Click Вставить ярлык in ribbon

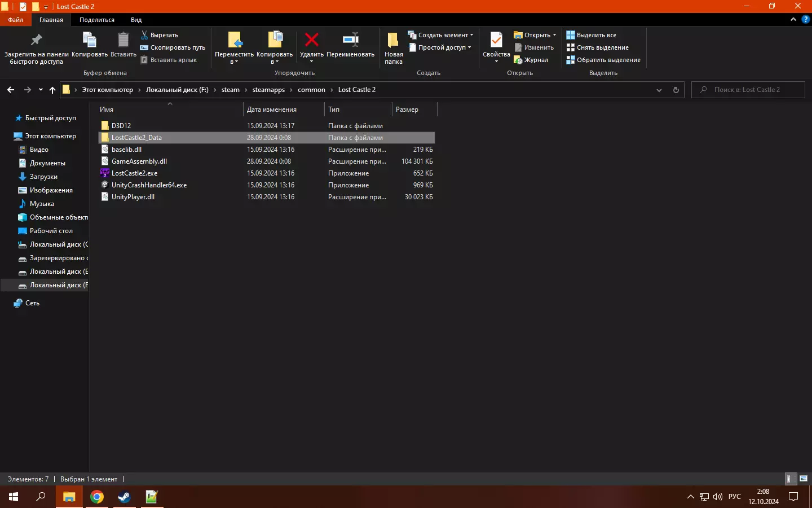point(169,60)
